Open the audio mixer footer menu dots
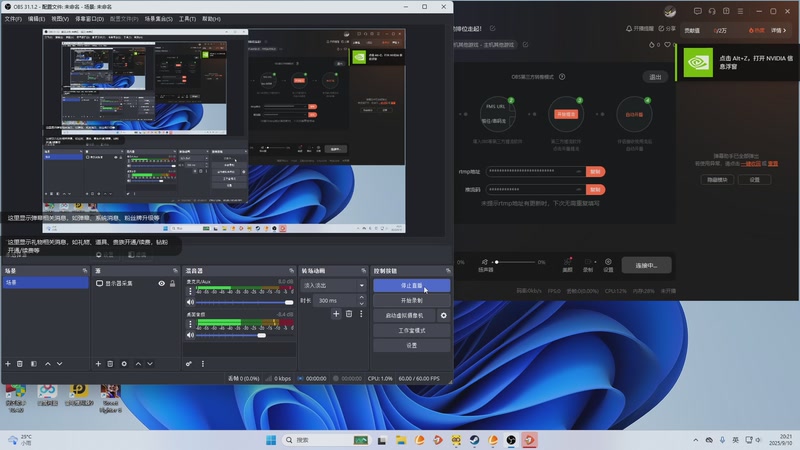The height and width of the screenshot is (450, 800). click(203, 364)
